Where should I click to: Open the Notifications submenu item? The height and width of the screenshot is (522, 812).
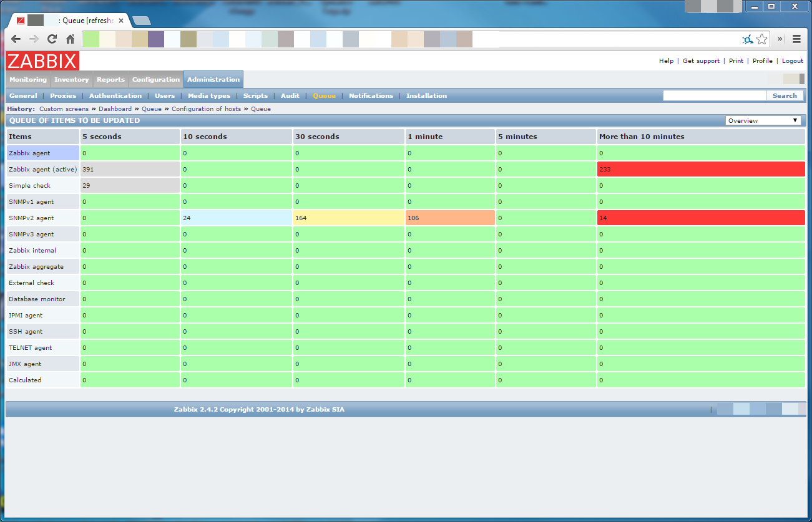pyautogui.click(x=371, y=96)
